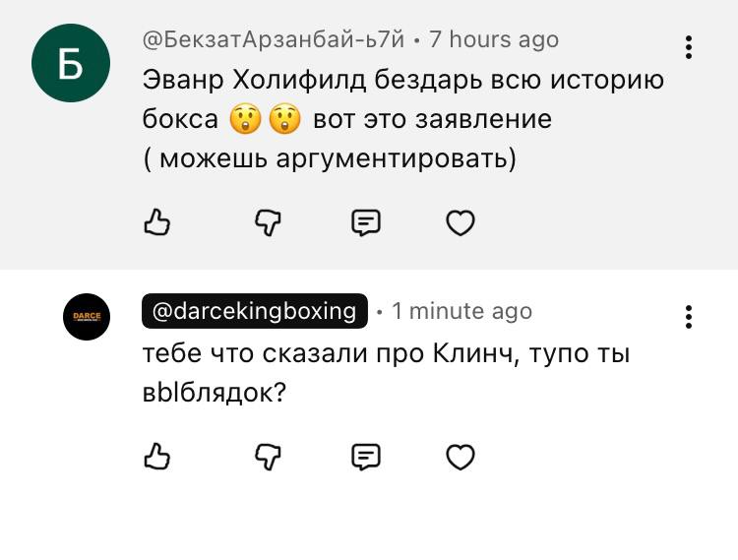Like the darcekingboxing reply
738x560 pixels.
157,457
